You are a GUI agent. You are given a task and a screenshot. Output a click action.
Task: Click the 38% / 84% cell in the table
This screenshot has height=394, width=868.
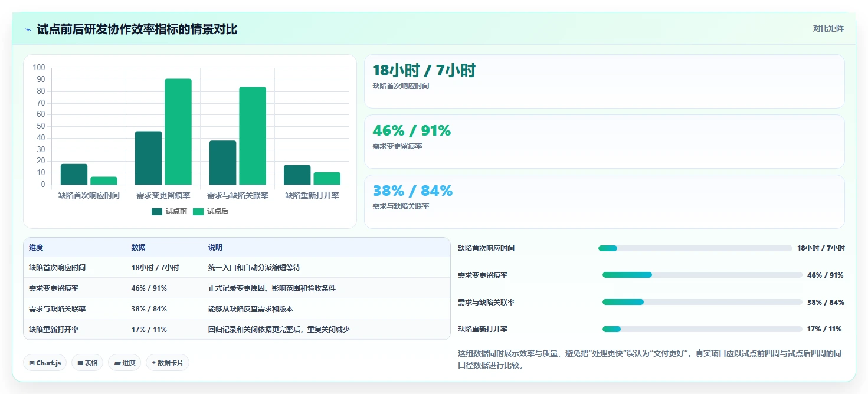click(149, 309)
